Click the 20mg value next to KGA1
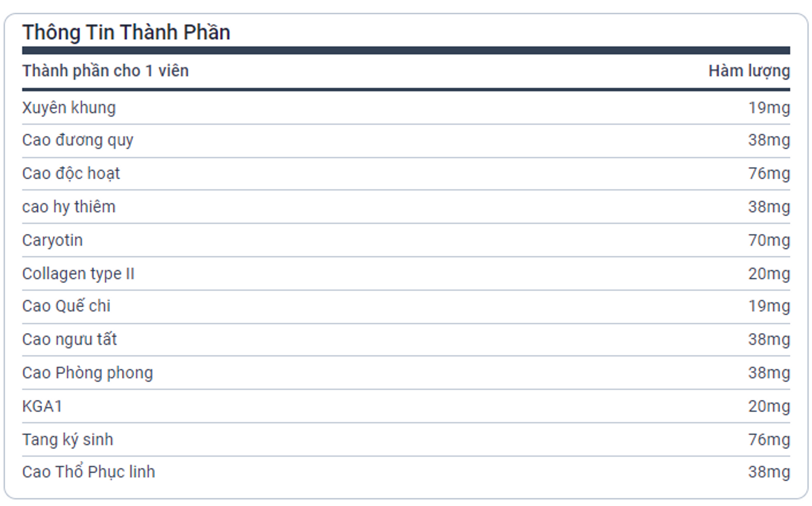The height and width of the screenshot is (506, 812). [x=769, y=406]
